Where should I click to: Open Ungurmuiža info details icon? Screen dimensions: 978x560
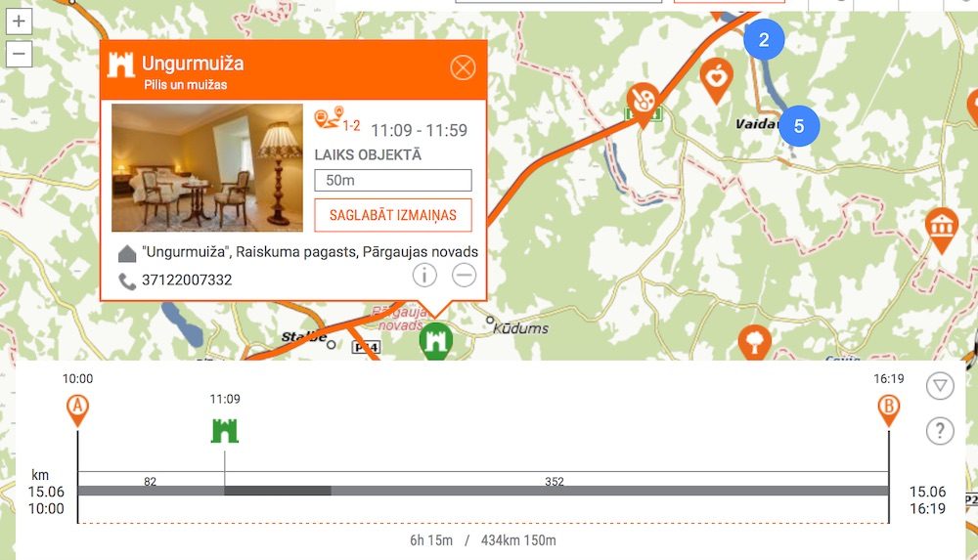(x=424, y=275)
